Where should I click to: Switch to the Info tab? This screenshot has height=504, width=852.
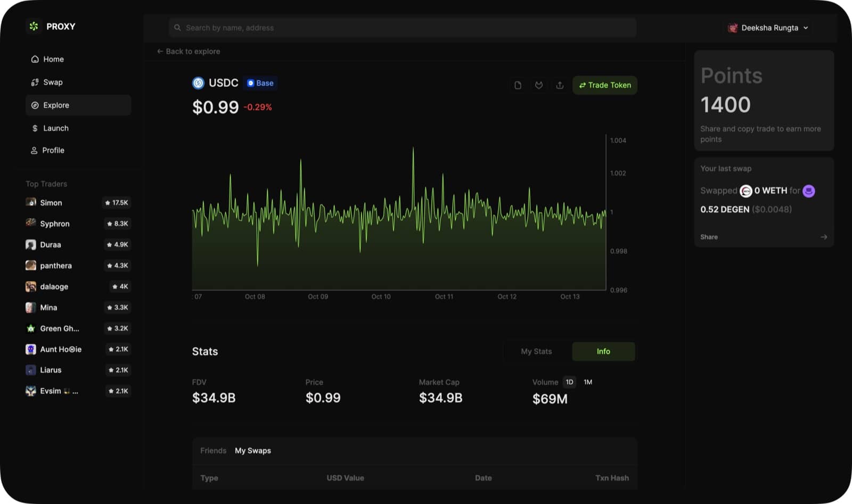pyautogui.click(x=603, y=351)
